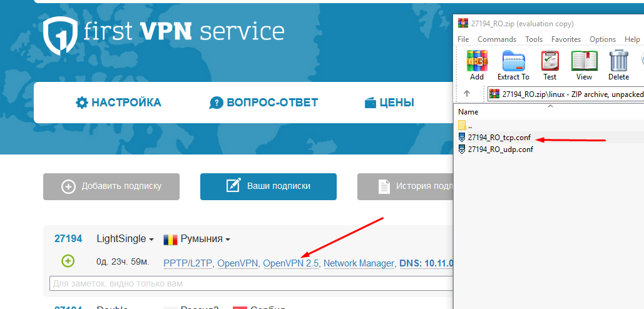Open the НАСТРОЙКА navigation tab

pyautogui.click(x=118, y=103)
